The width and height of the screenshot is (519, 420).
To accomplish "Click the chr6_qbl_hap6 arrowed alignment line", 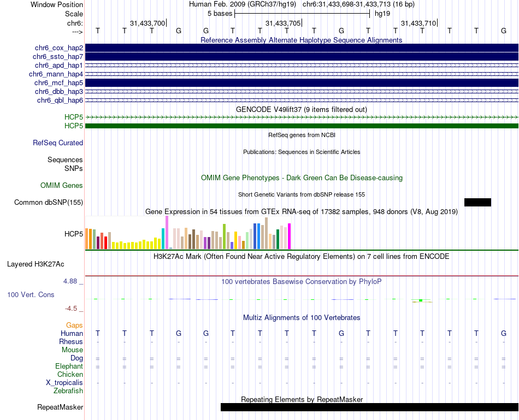I will [302, 100].
